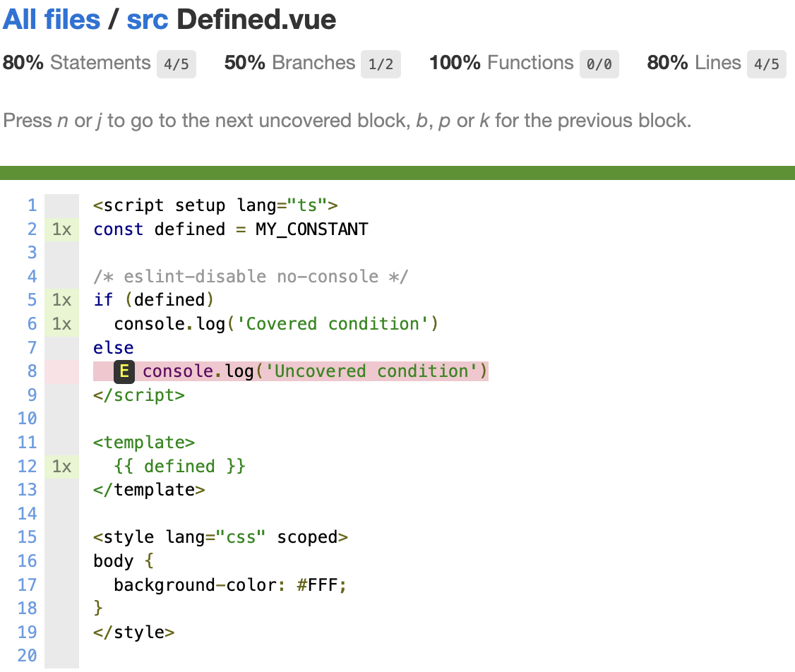Image resolution: width=795 pixels, height=672 pixels.
Task: Click the 1x hit count on line 12
Action: click(62, 467)
